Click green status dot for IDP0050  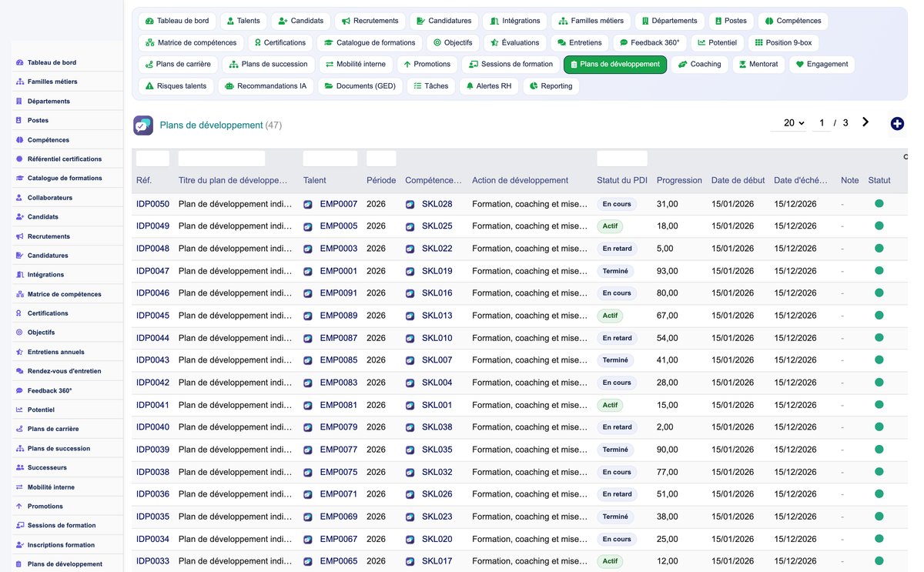point(879,204)
